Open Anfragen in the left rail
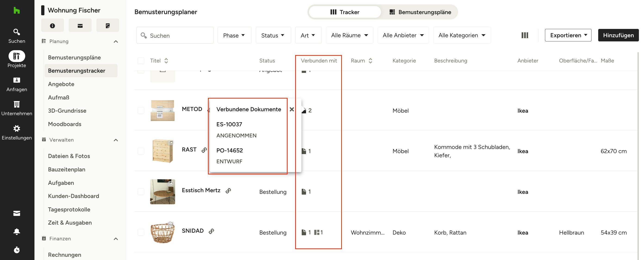The width and height of the screenshot is (644, 260). [17, 84]
